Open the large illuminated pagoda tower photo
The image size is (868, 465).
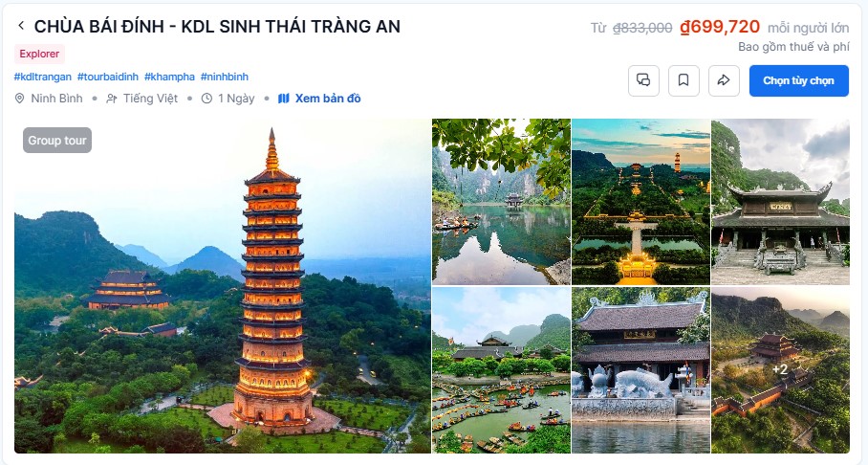pos(223,286)
